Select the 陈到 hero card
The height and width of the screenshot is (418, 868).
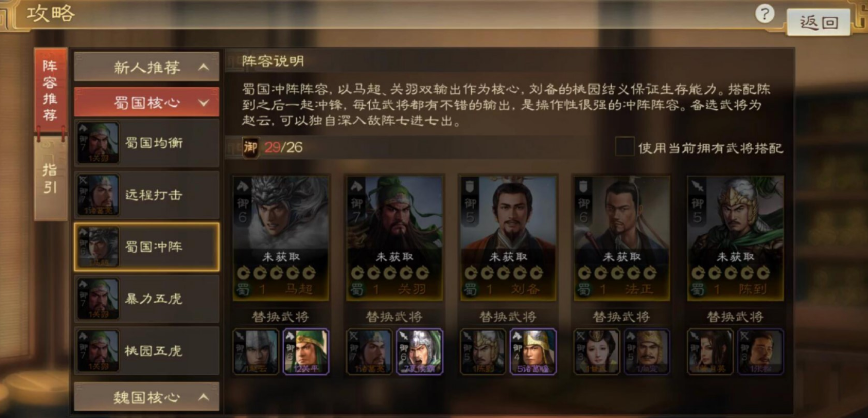tap(735, 238)
